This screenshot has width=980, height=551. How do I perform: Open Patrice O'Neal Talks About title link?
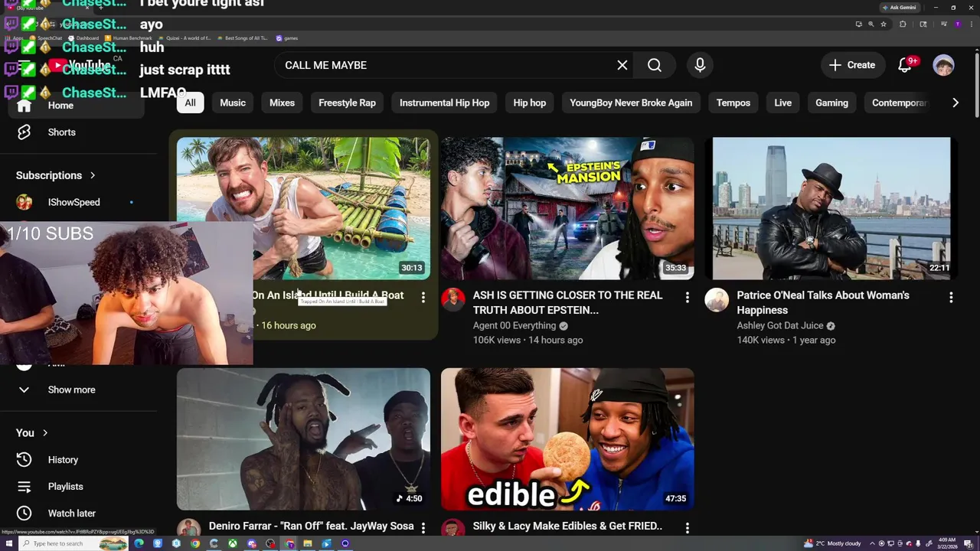(823, 302)
